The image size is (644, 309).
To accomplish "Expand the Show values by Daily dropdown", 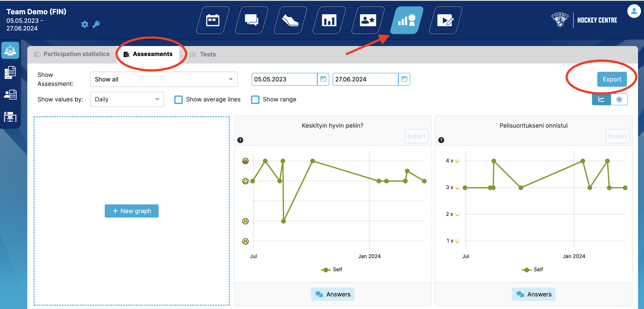I will [127, 99].
